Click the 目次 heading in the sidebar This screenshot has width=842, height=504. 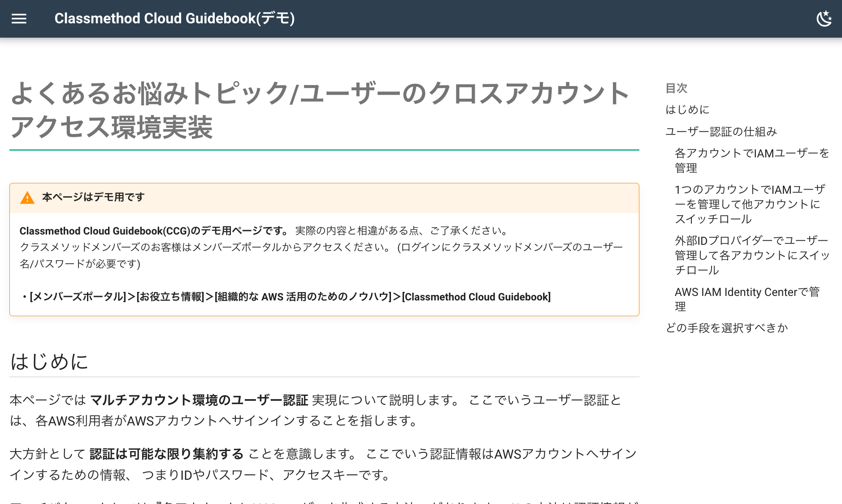[x=677, y=88]
